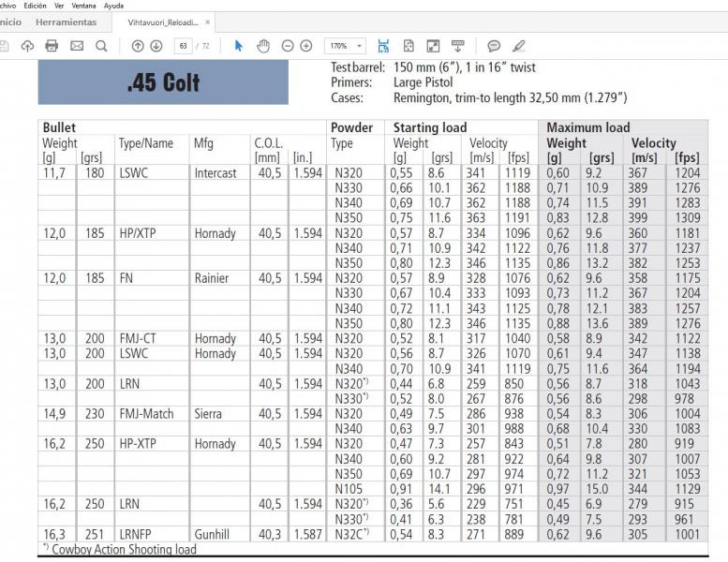Click the page number field showing 63
This screenshot has height=562, width=728.
pos(184,46)
